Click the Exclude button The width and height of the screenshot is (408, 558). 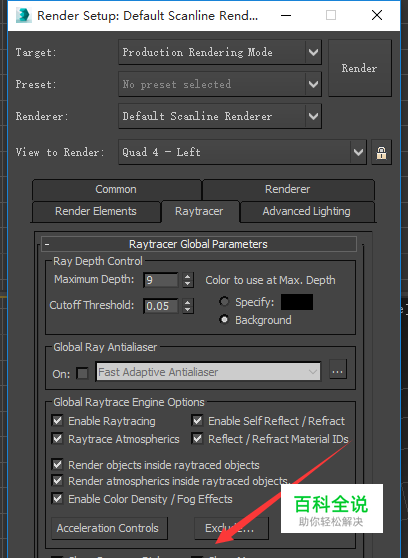point(231,528)
